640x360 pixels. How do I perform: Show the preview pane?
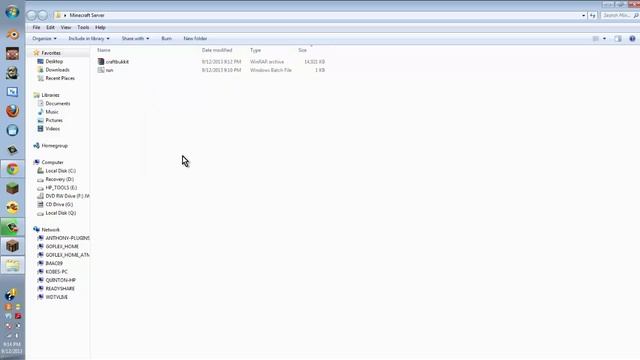click(618, 39)
